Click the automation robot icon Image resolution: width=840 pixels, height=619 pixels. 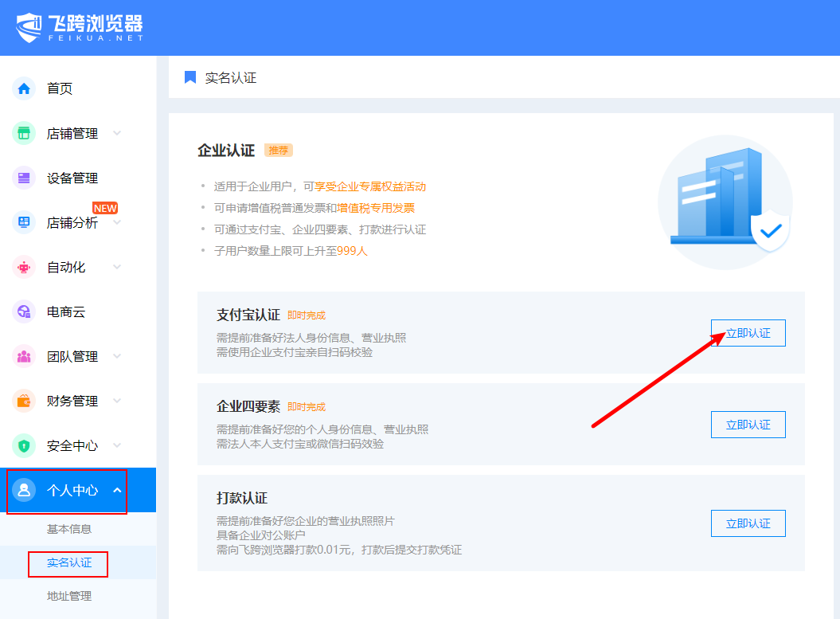point(24,267)
